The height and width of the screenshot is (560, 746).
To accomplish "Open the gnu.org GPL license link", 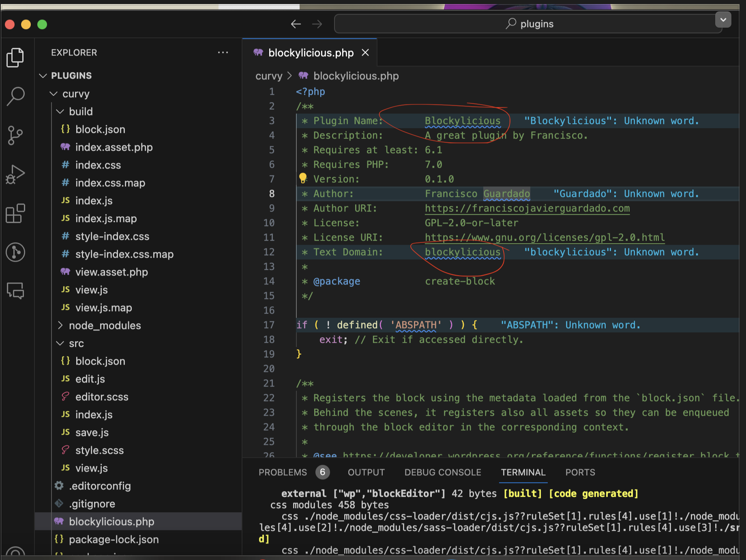I will (544, 237).
